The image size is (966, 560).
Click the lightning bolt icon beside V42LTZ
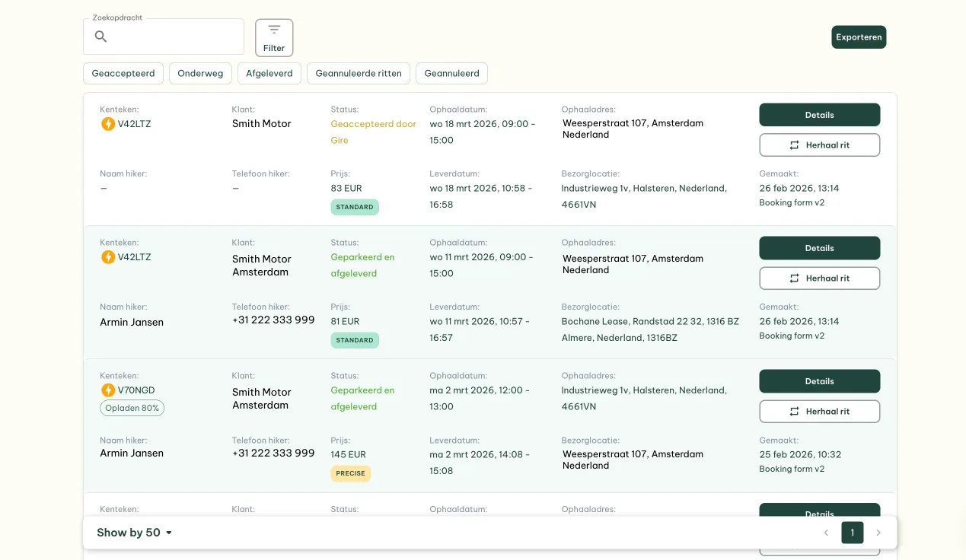108,123
